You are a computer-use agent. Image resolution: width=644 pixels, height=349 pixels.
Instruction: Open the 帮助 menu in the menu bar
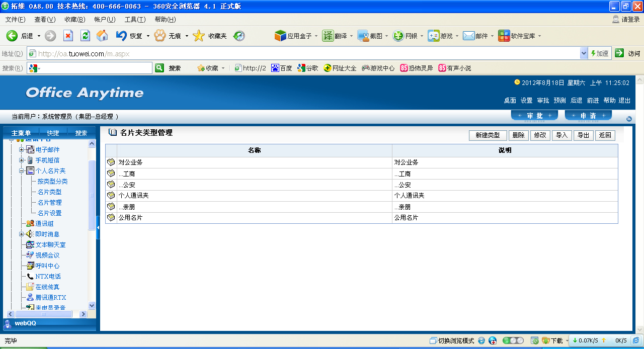pyautogui.click(x=165, y=20)
